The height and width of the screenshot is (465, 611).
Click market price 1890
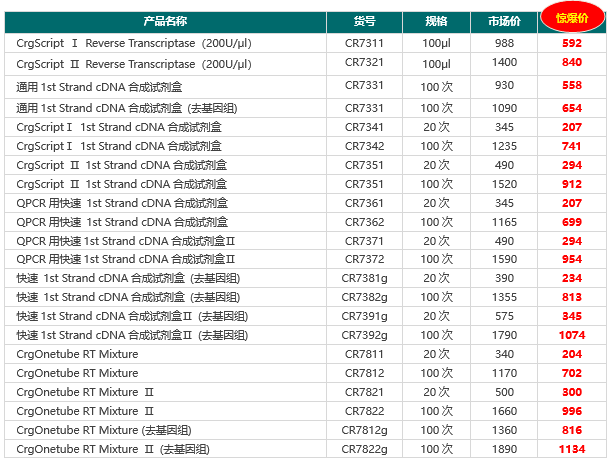(504, 450)
